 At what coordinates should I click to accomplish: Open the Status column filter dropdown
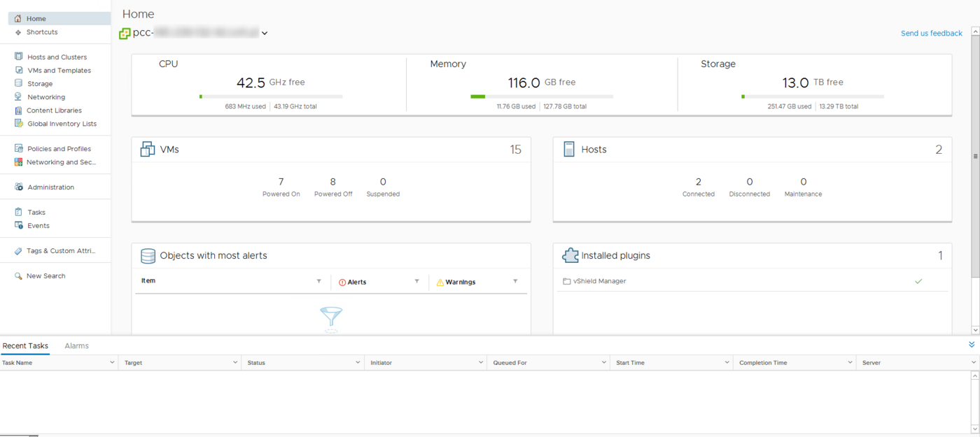359,362
